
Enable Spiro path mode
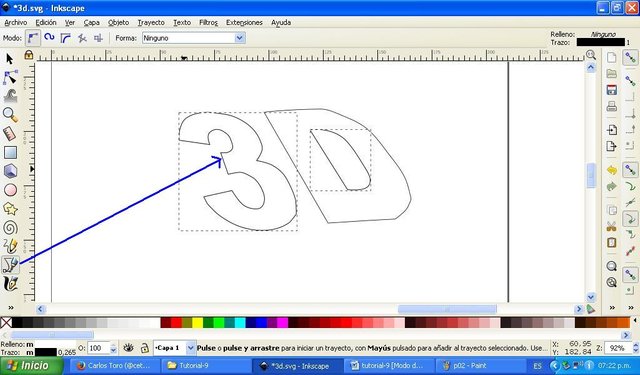pyautogui.click(x=49, y=38)
